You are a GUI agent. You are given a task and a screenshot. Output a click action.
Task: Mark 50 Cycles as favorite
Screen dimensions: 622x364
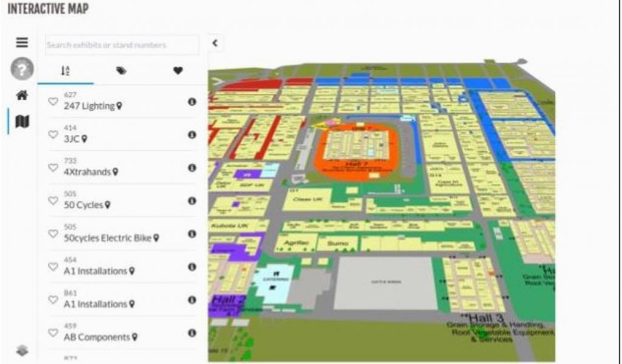(x=53, y=201)
